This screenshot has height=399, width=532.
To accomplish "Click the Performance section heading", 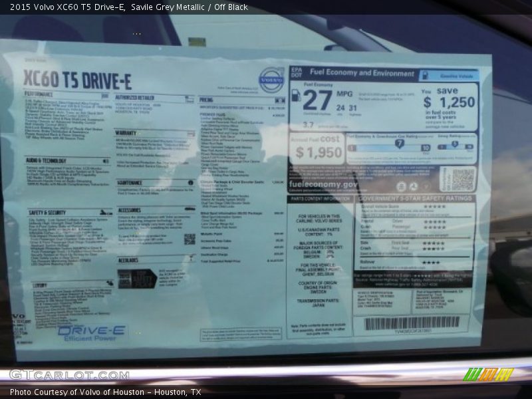I will 39,94.
